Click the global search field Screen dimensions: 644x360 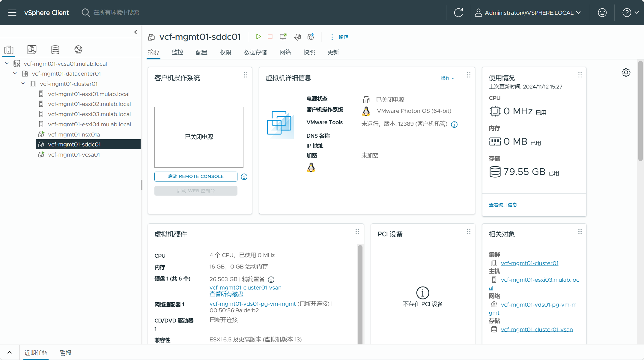[x=116, y=13]
